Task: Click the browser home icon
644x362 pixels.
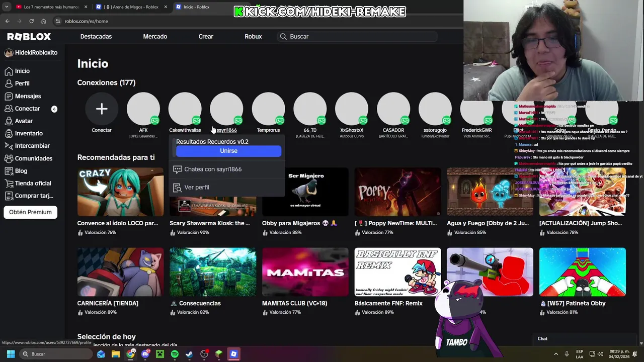Action: [x=44, y=21]
